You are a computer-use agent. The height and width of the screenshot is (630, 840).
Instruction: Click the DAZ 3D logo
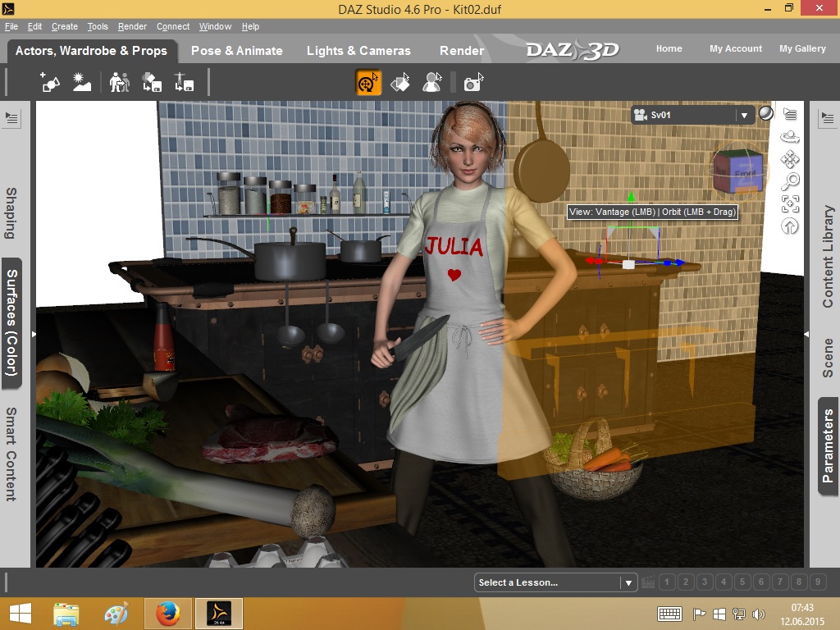point(572,50)
